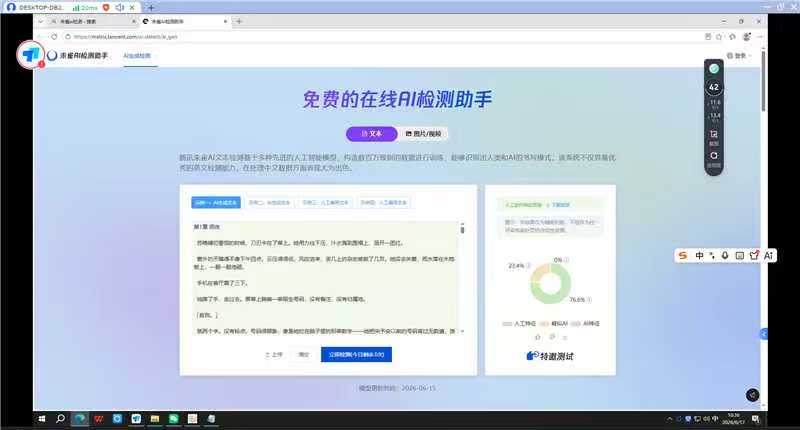The height and width of the screenshot is (430, 800).
Task: Click the microphone icon in the IME bar
Action: click(x=725, y=256)
